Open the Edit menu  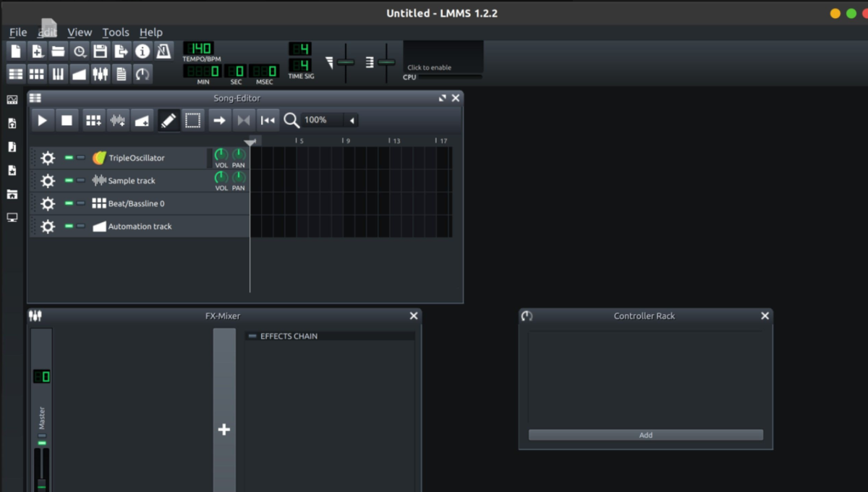47,32
